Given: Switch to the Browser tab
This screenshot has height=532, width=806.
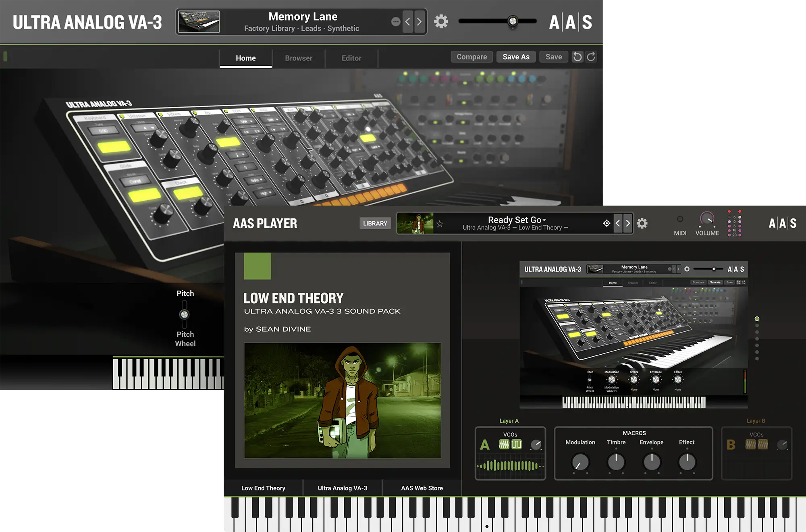Looking at the screenshot, I should coord(299,58).
